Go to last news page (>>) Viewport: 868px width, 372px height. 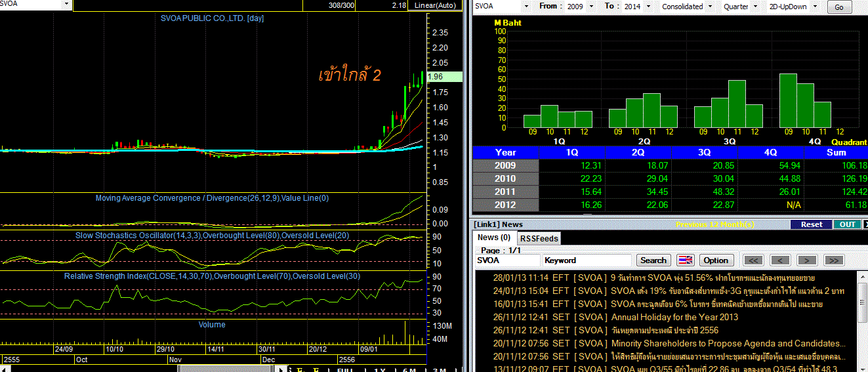tap(834, 260)
